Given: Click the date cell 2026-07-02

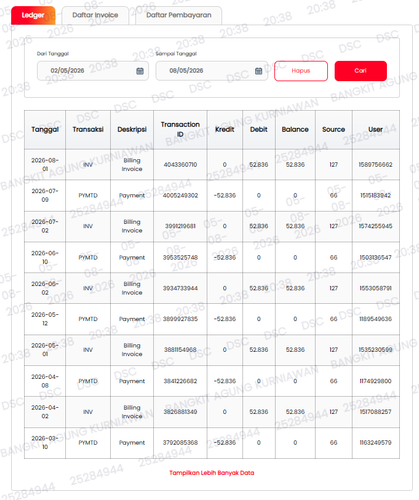Looking at the screenshot, I should (x=45, y=226).
